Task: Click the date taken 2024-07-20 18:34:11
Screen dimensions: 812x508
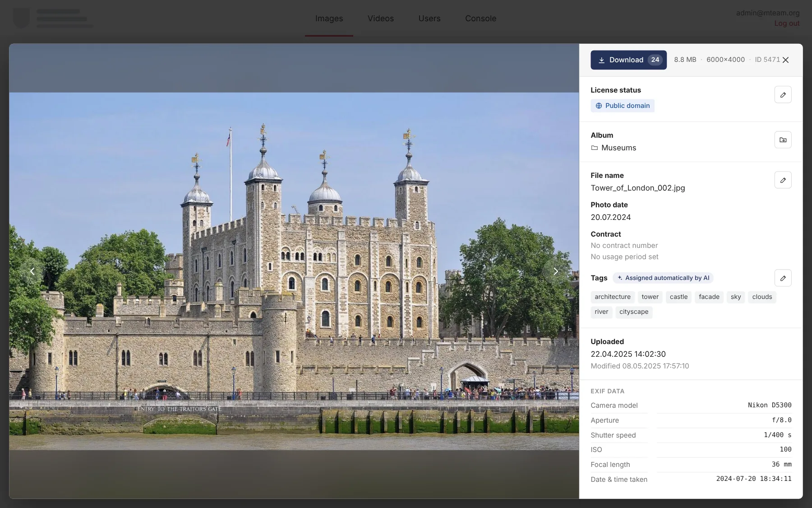Action: [754, 479]
